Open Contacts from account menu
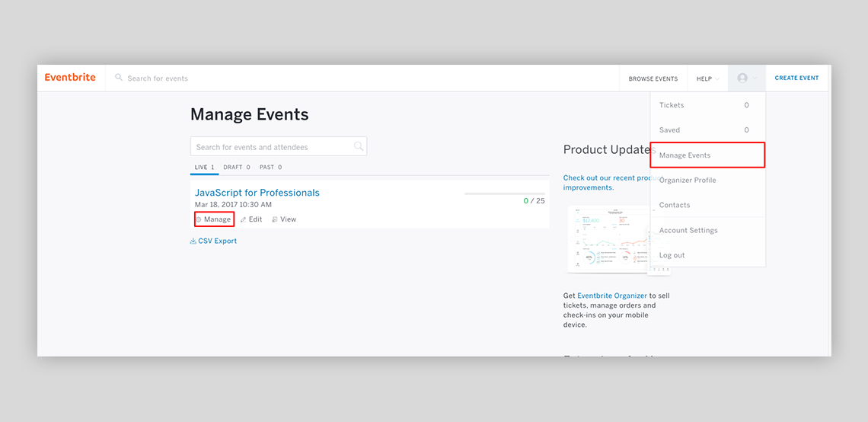This screenshot has height=422, width=868. [708, 205]
